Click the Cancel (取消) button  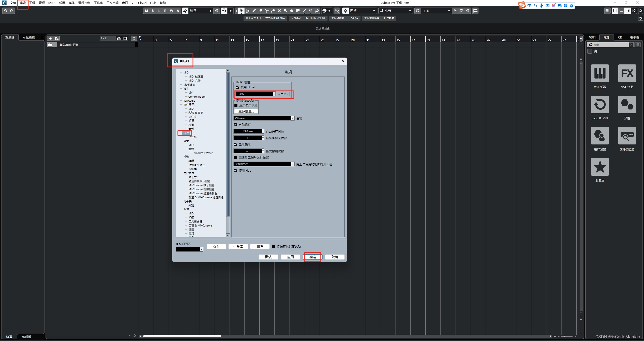(x=335, y=257)
